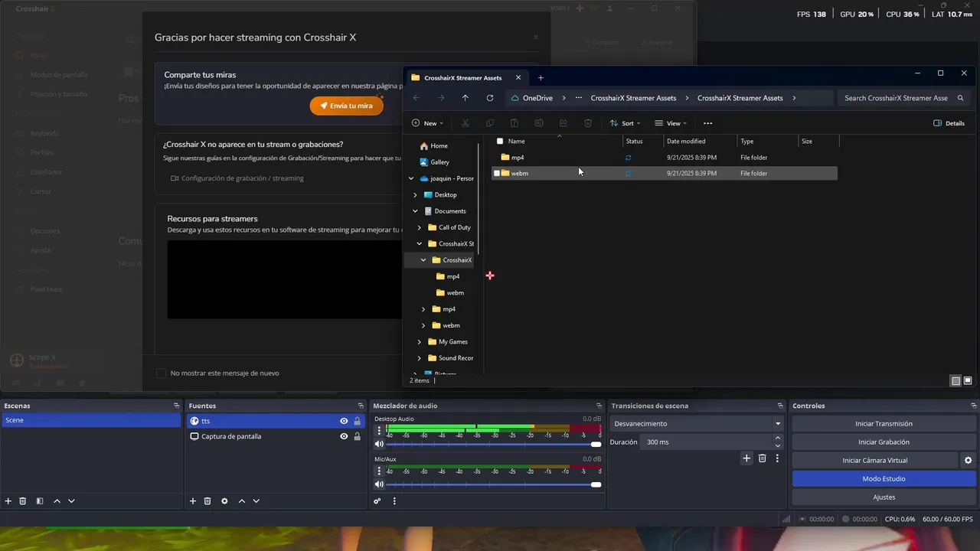Expand the Sound Recor folder node

[420, 358]
